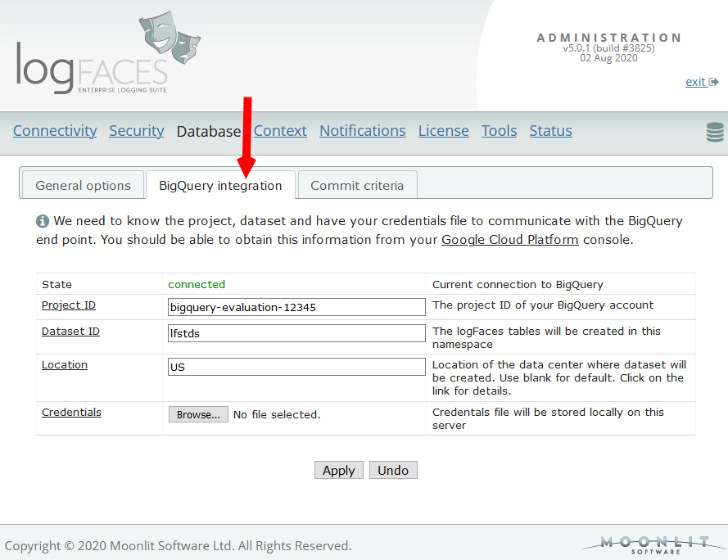
Task: Click the exit link
Action: coord(695,82)
